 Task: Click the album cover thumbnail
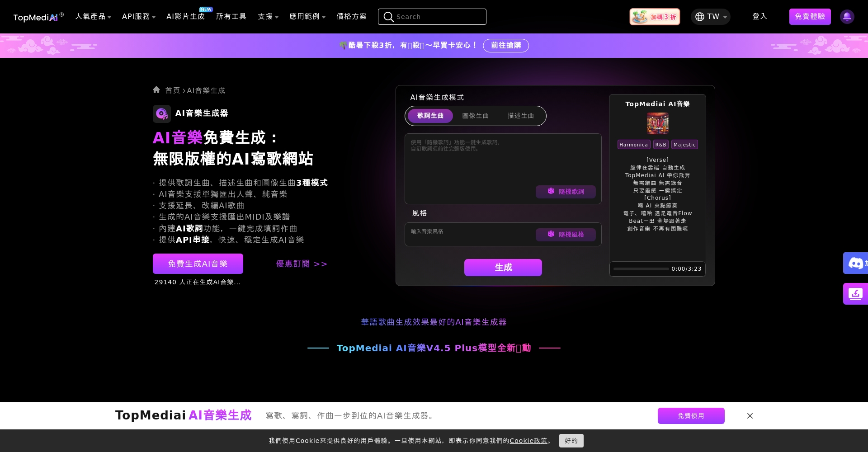657,123
